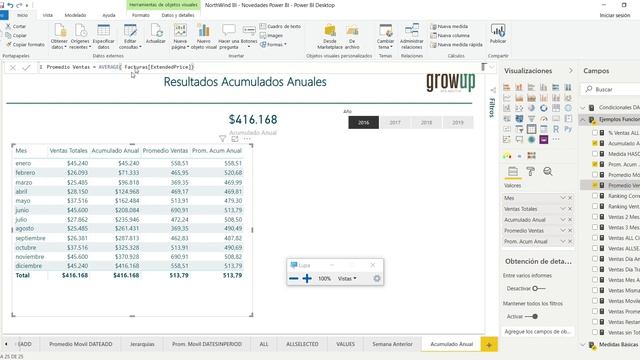The width and height of the screenshot is (640, 360).
Task: Toggle Entre varios informes switch
Action: pyautogui.click(x=539, y=289)
